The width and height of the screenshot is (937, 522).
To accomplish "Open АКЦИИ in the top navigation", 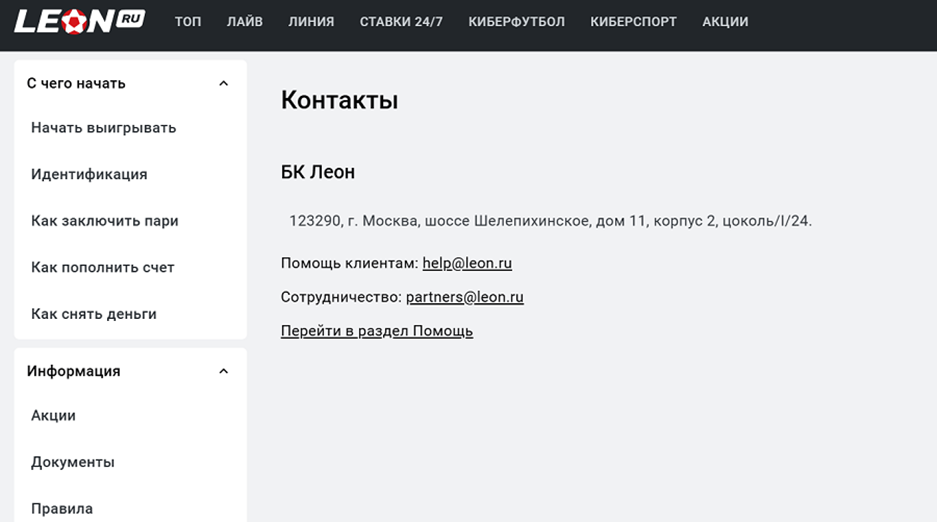I will [725, 22].
